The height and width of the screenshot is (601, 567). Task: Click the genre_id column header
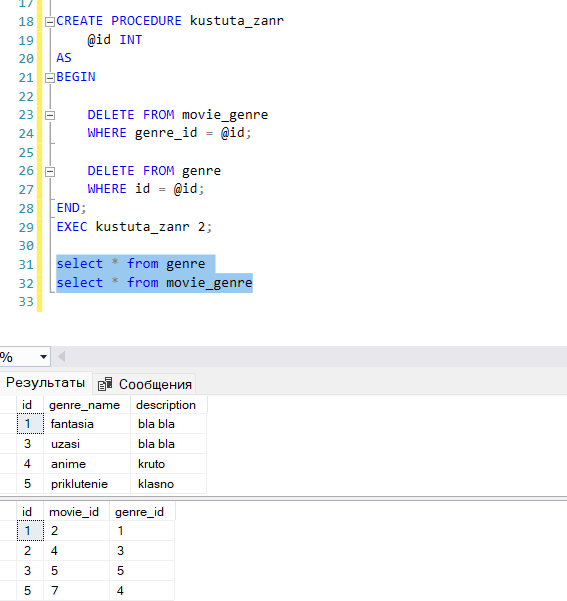[142, 512]
